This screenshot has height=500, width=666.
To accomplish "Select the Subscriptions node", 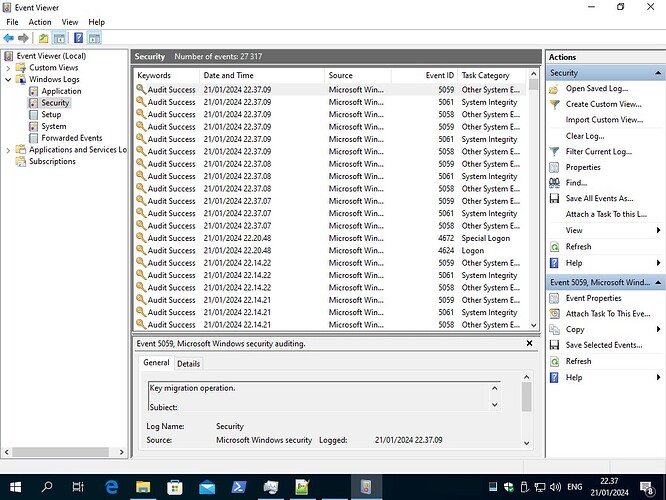I will tap(52, 161).
